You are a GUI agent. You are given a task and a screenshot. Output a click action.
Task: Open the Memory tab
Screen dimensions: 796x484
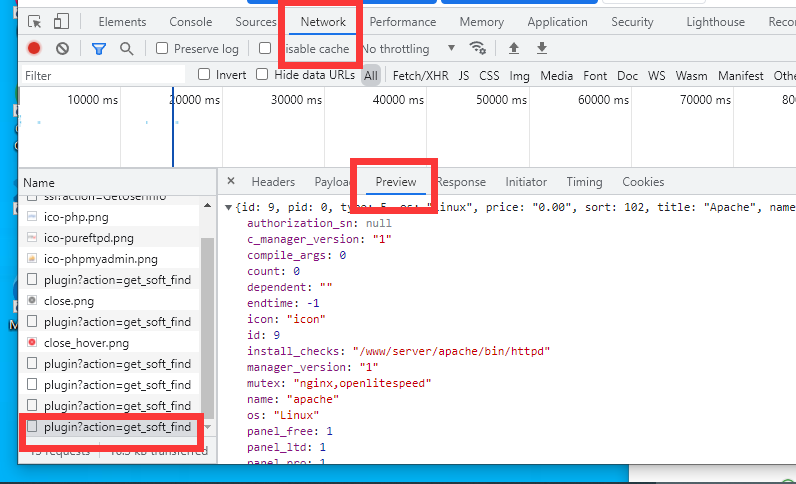[482, 22]
